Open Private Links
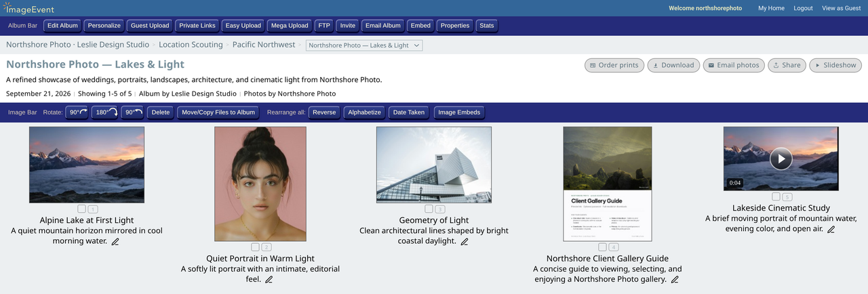This screenshot has width=868, height=294. (197, 26)
